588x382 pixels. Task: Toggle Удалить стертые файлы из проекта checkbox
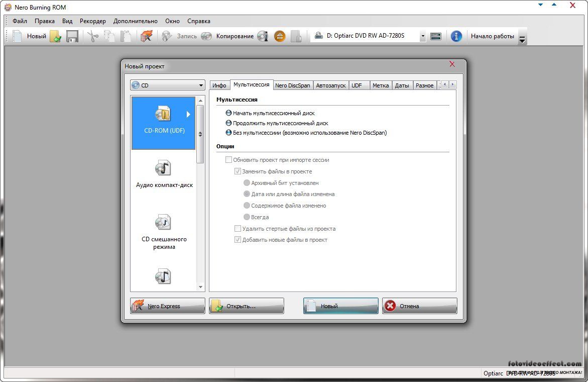click(238, 229)
